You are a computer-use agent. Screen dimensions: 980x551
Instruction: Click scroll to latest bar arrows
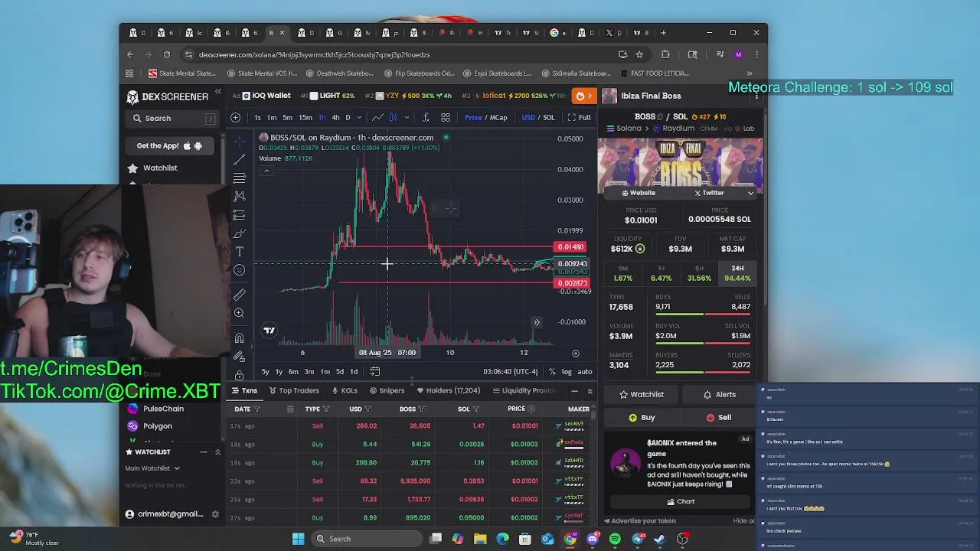pos(537,322)
